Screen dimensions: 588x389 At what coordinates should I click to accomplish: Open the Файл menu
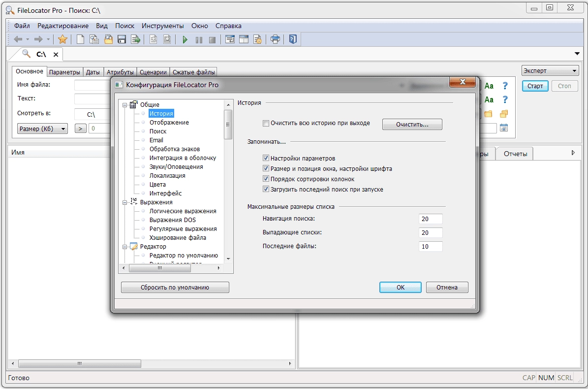tap(22, 26)
